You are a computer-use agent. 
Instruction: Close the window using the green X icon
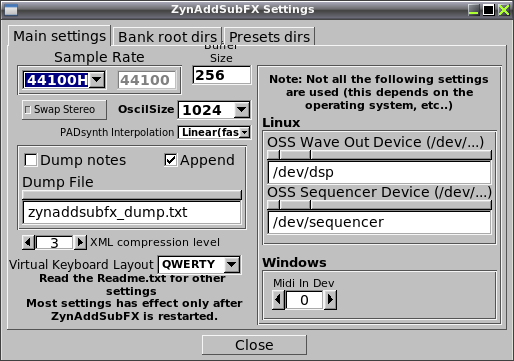tap(504, 10)
